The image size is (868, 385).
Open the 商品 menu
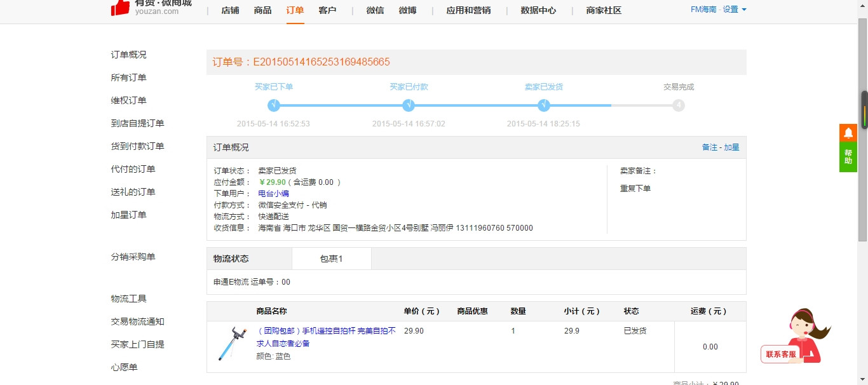[x=262, y=10]
